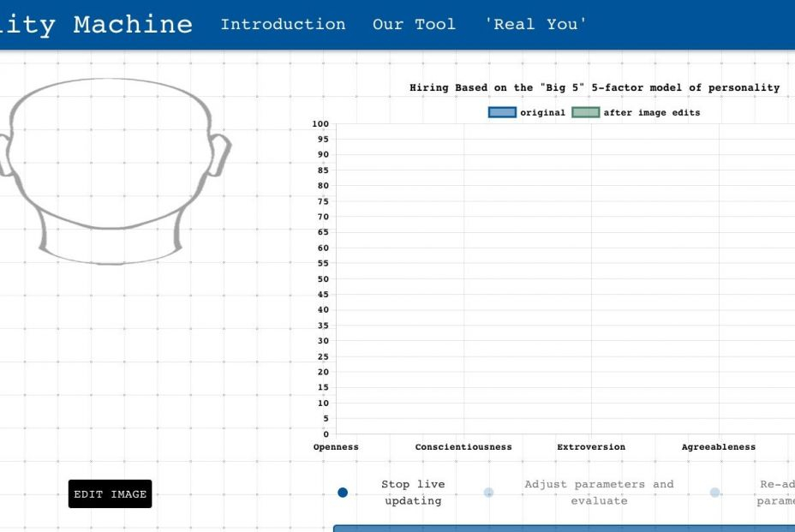Click the Machine site title

133,24
